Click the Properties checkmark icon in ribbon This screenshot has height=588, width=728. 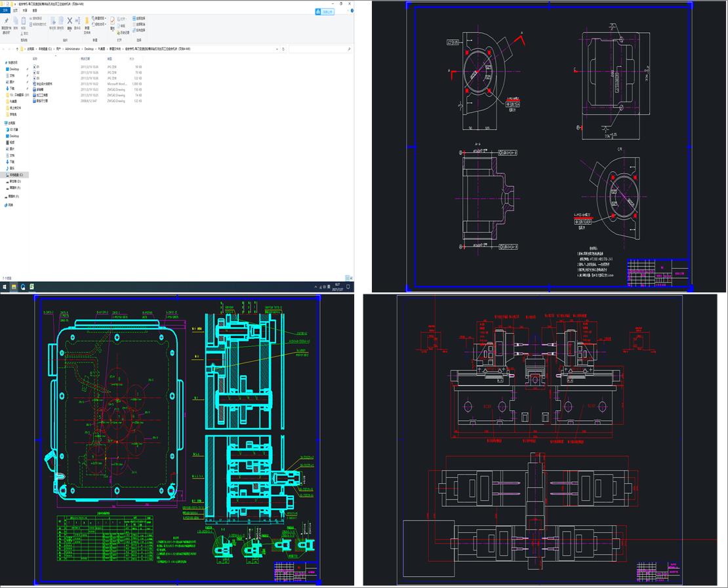112,22
